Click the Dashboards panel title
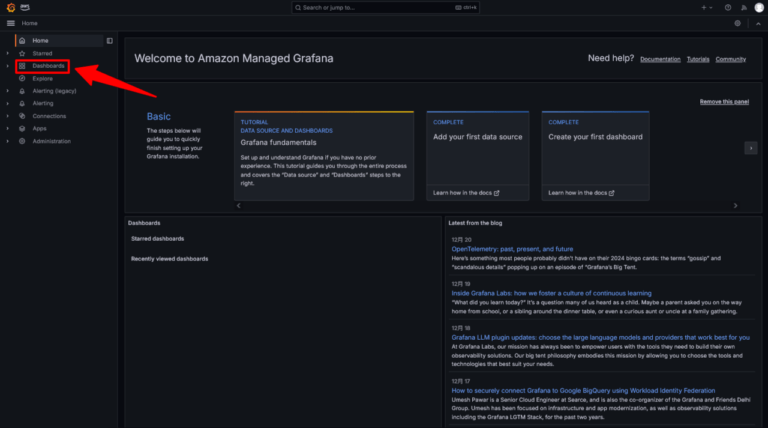The width and height of the screenshot is (768, 428). [144, 223]
